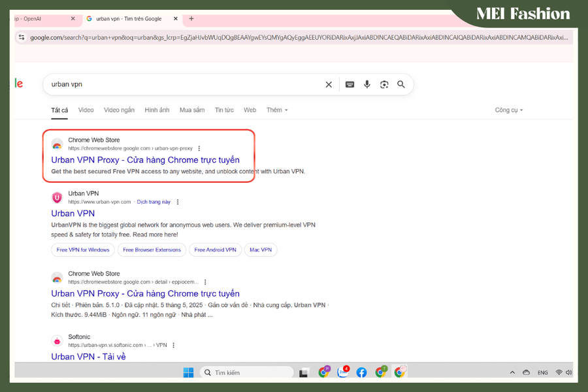588x392 pixels.
Task: Open Chrome with purple profile badge on taskbar
Action: point(323,372)
